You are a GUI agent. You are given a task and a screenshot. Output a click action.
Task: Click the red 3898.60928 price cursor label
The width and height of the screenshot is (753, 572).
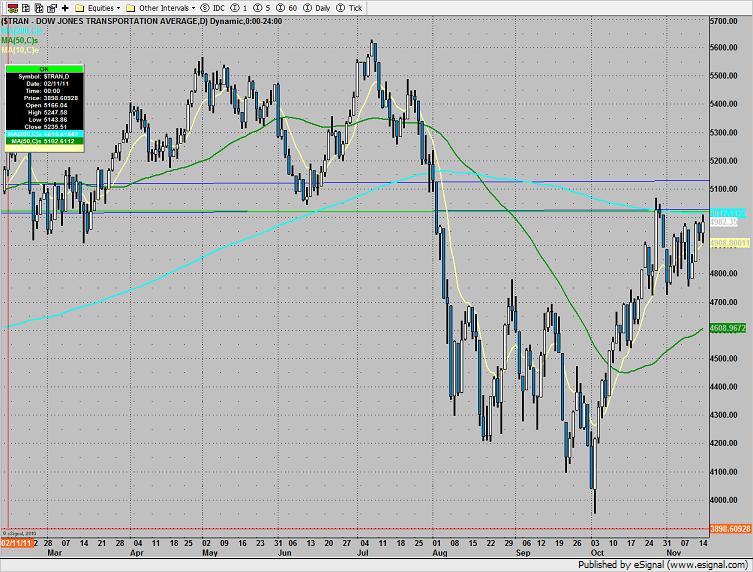coord(730,529)
